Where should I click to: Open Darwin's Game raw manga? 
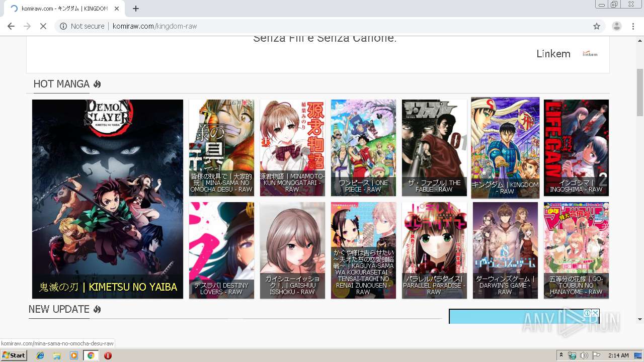(x=505, y=250)
